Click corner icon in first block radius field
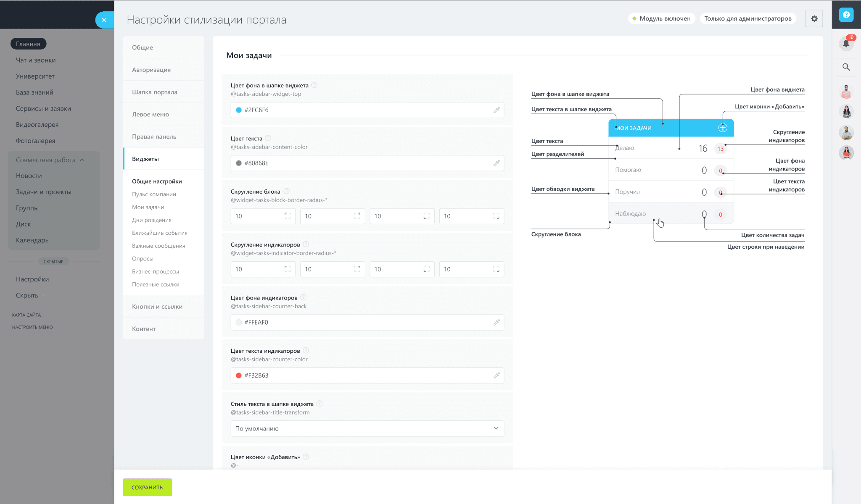This screenshot has height=504, width=861. point(288,216)
